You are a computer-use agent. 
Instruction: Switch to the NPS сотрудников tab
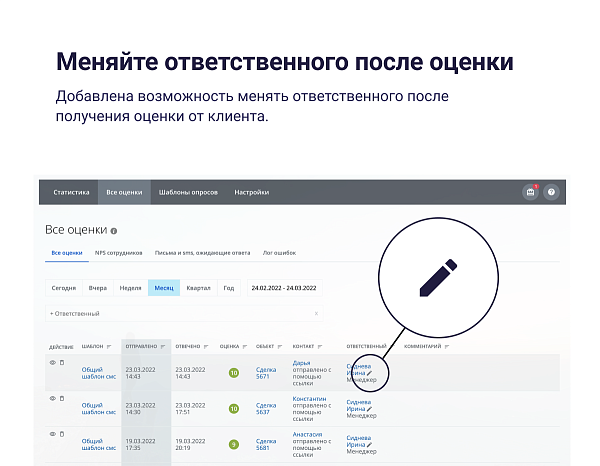[x=119, y=253]
